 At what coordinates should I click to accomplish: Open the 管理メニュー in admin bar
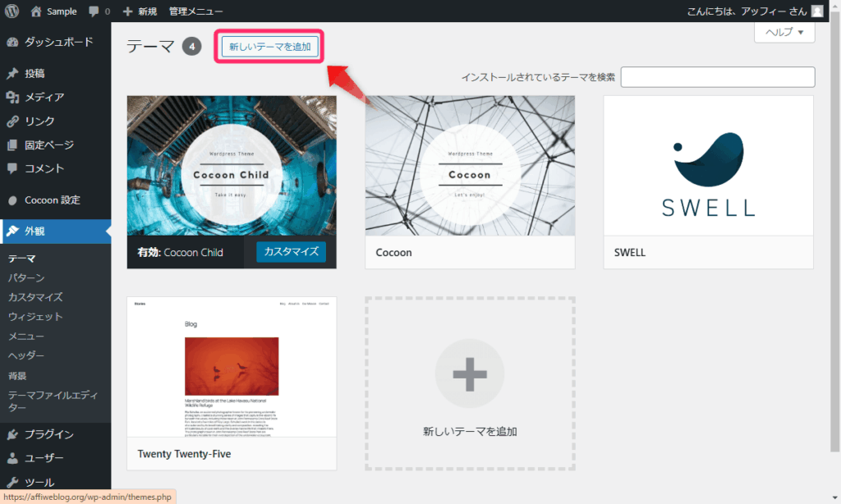195,11
